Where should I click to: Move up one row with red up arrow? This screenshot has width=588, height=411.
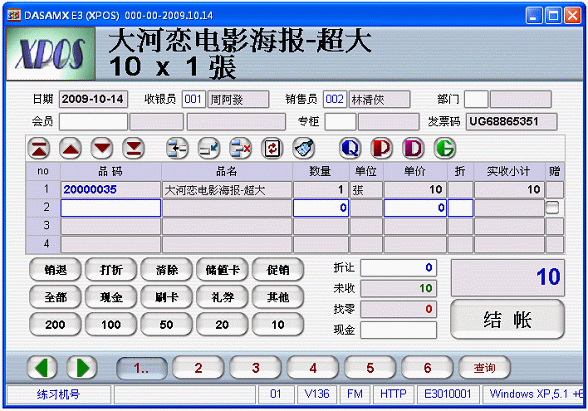70,148
